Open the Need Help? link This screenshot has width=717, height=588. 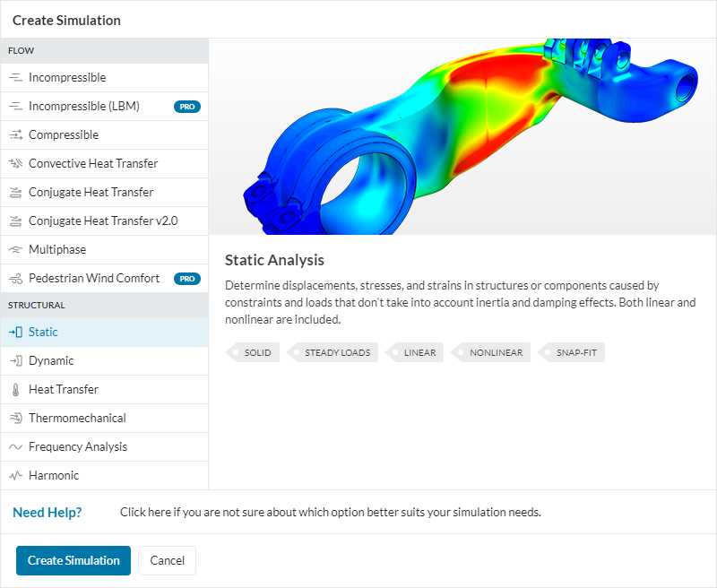pos(48,513)
